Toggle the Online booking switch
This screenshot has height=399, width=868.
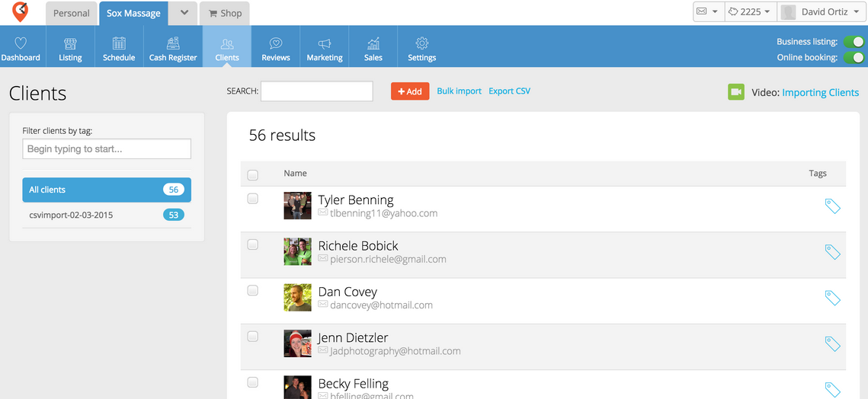[857, 58]
